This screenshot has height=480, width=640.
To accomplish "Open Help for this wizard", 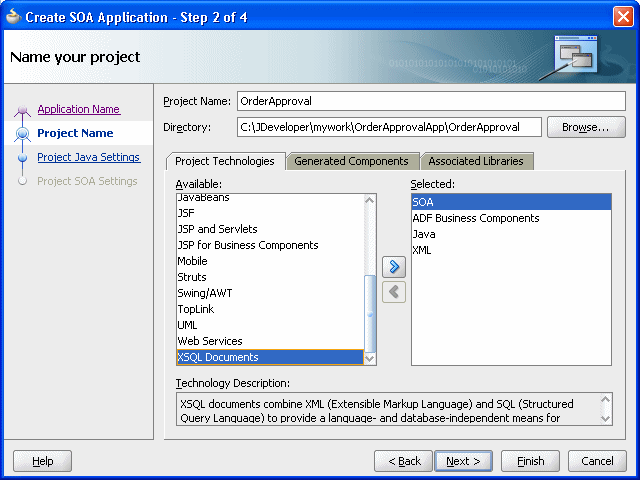I will (42, 461).
